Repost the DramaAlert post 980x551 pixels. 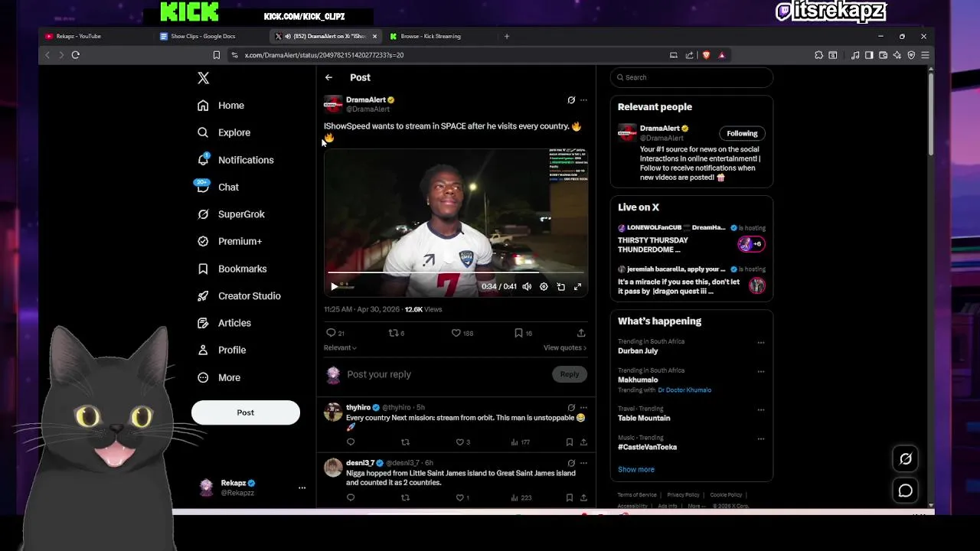point(394,333)
